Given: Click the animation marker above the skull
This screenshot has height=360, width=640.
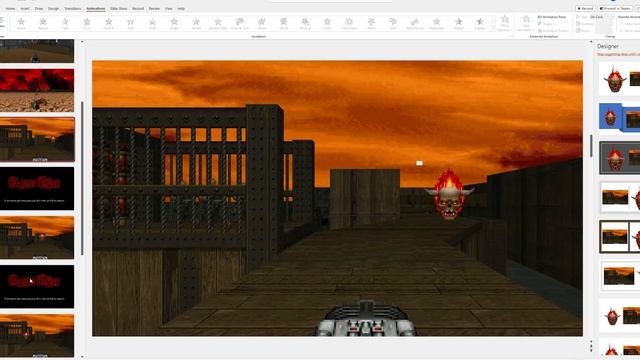Looking at the screenshot, I should coord(419,163).
